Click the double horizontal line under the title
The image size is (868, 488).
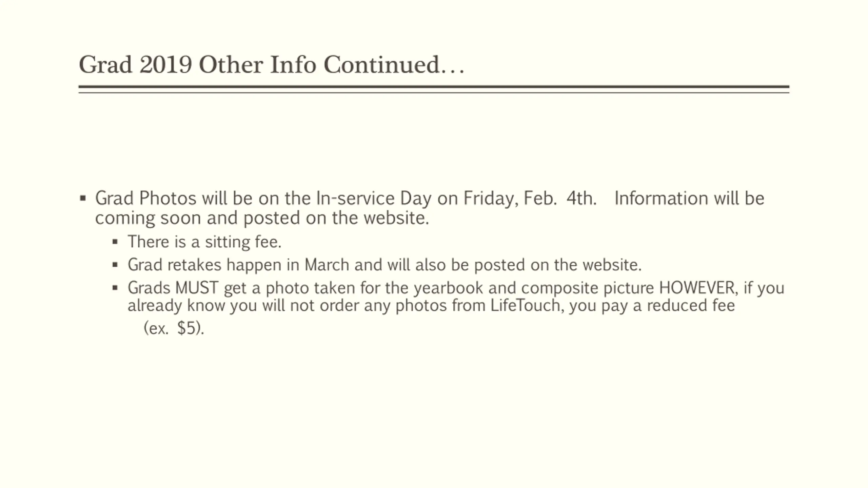434,89
